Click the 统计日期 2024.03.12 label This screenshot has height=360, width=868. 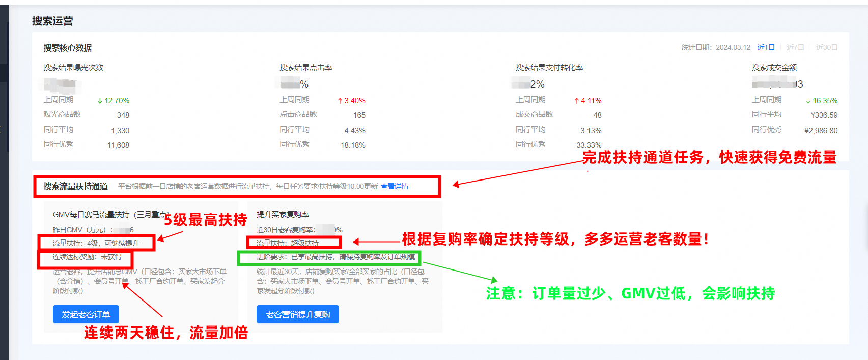[x=716, y=47]
